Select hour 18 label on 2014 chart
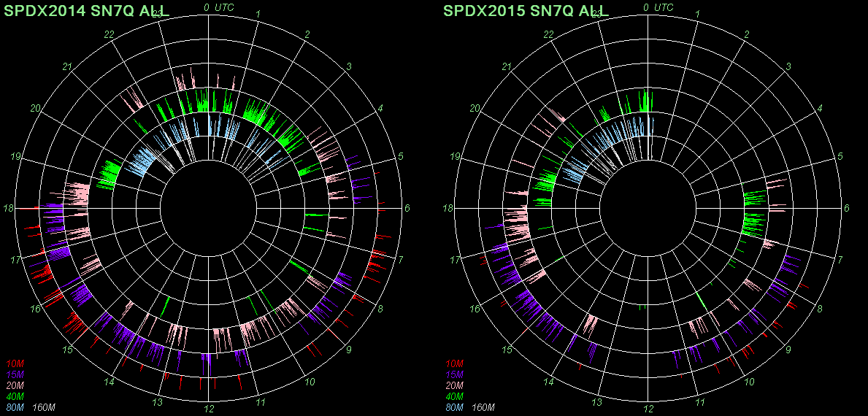This screenshot has width=868, height=416. [9, 209]
